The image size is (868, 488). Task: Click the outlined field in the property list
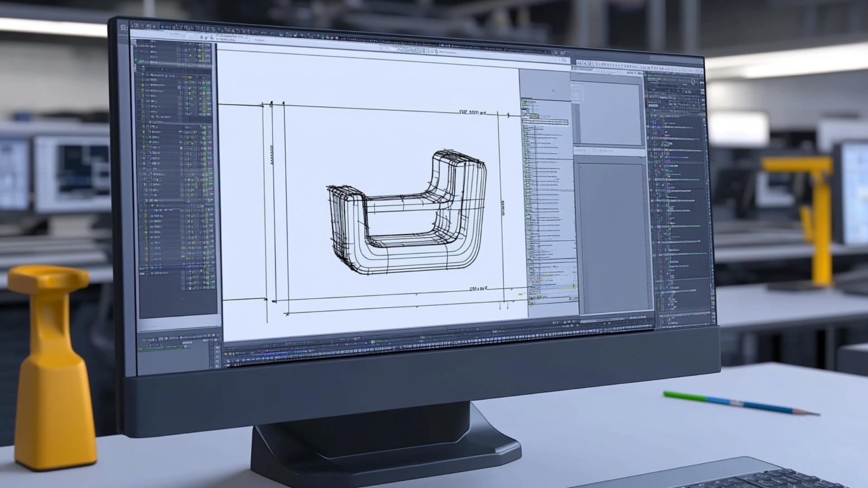[x=545, y=122]
